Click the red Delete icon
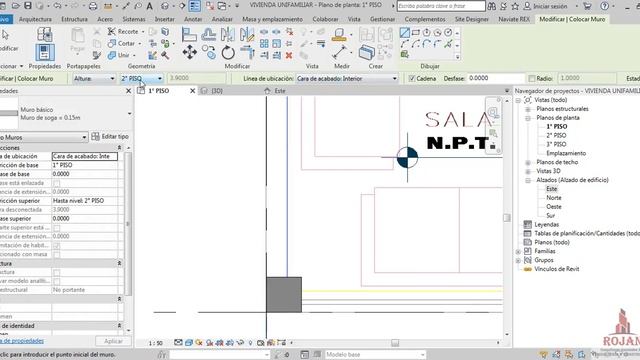The height and width of the screenshot is (360, 640). (289, 55)
